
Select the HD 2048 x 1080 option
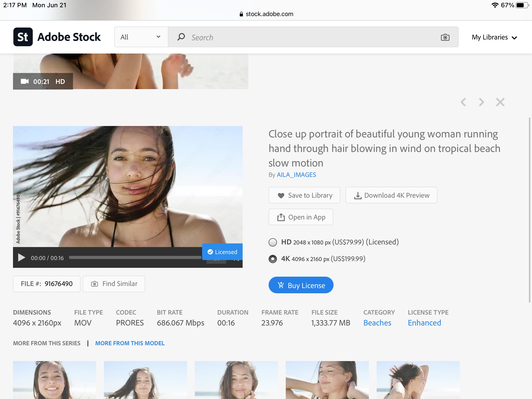point(273,242)
